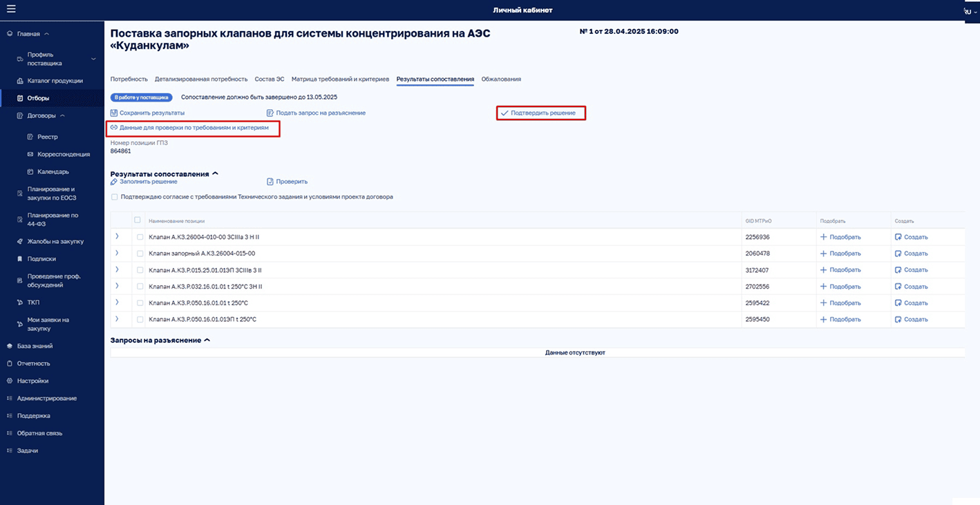Click the save icon next to Сохранить результаты

pyautogui.click(x=114, y=113)
